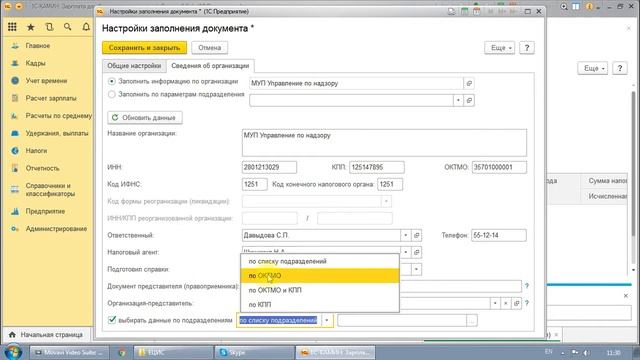The width and height of the screenshot is (640, 360).
Task: Open Начальная страница home tab
Action: [47, 335]
